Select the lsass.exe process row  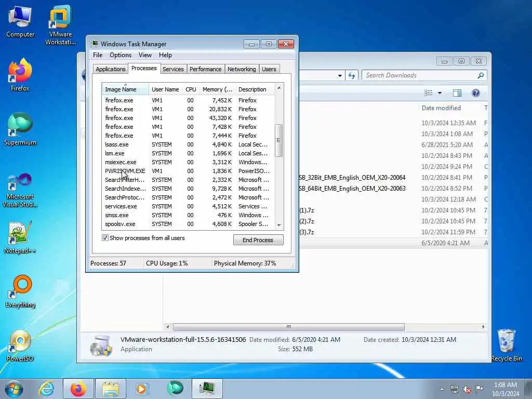[x=188, y=144]
